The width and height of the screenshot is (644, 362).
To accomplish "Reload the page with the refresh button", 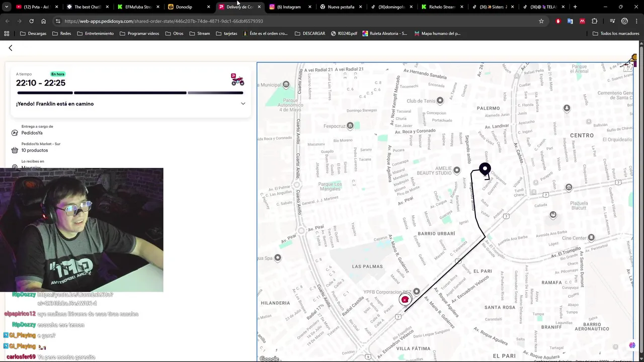I will [x=31, y=21].
